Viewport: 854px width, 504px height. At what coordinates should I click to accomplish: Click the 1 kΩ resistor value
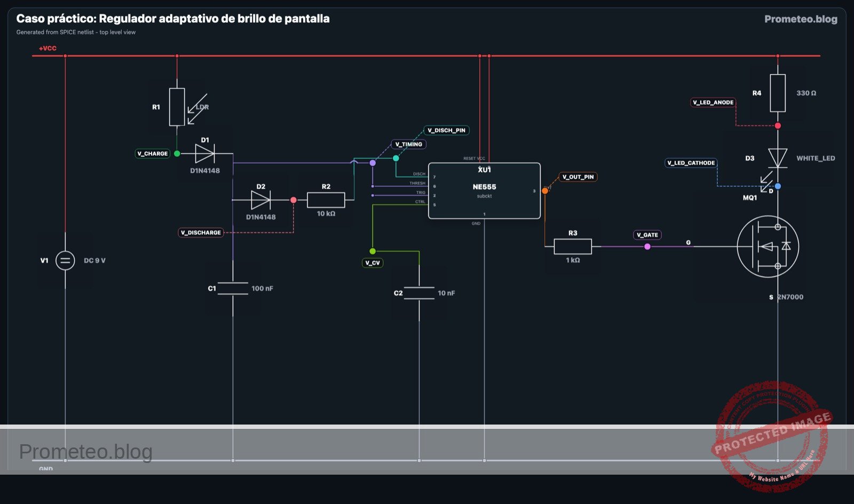pos(573,260)
